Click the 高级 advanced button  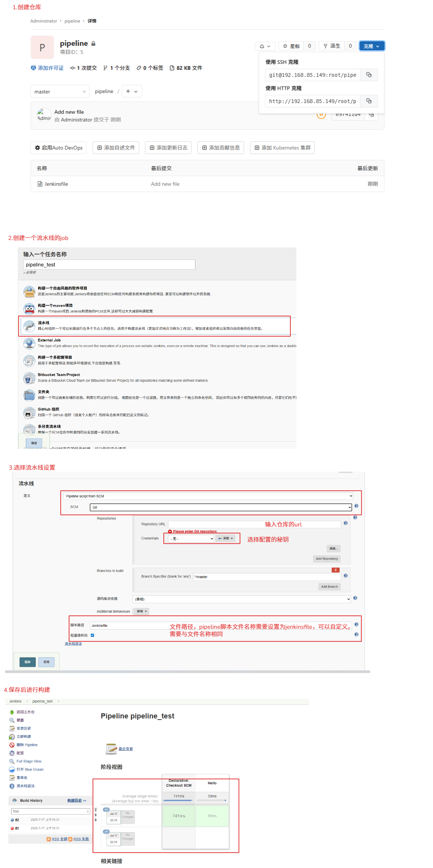click(x=333, y=549)
